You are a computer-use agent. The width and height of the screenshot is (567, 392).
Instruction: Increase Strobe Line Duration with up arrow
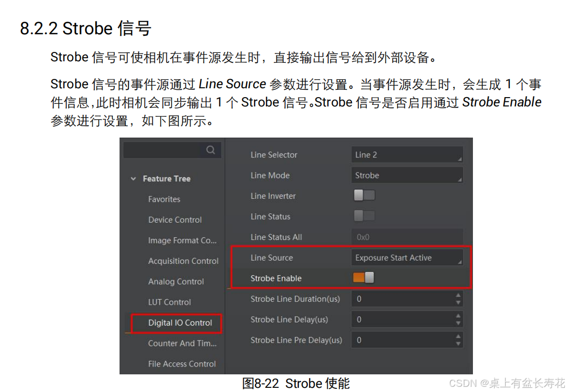coord(458,295)
